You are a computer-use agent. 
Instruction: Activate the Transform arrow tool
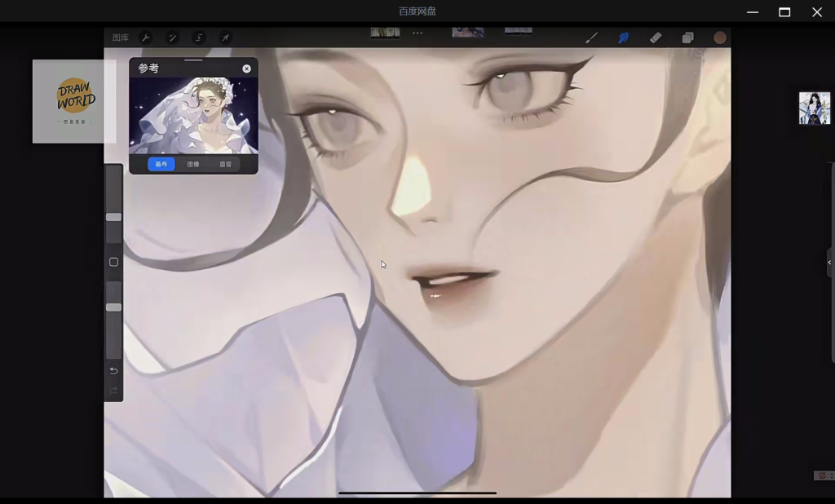coord(225,38)
